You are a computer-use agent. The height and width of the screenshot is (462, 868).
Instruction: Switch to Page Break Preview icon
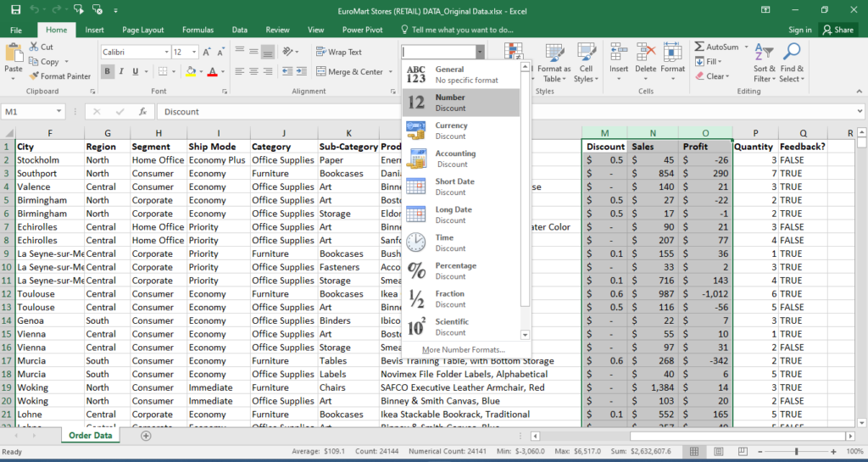coord(743,452)
